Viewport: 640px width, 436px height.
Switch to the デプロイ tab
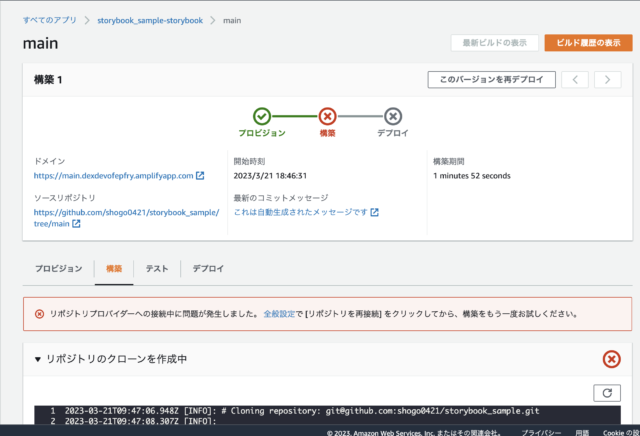pos(208,269)
